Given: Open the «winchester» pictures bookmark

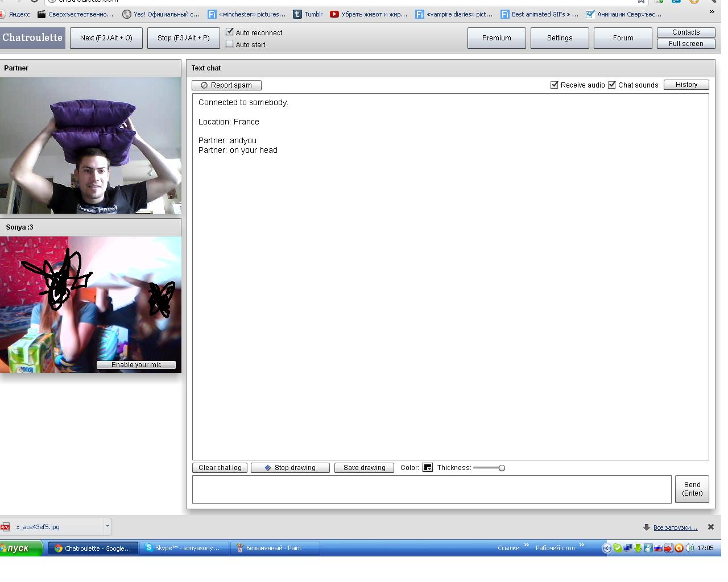Looking at the screenshot, I should 247,14.
